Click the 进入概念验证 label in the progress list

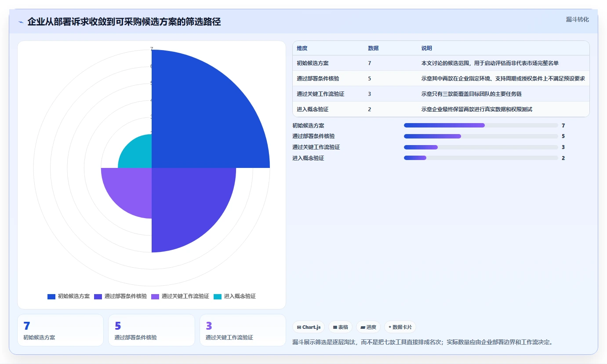[308, 158]
